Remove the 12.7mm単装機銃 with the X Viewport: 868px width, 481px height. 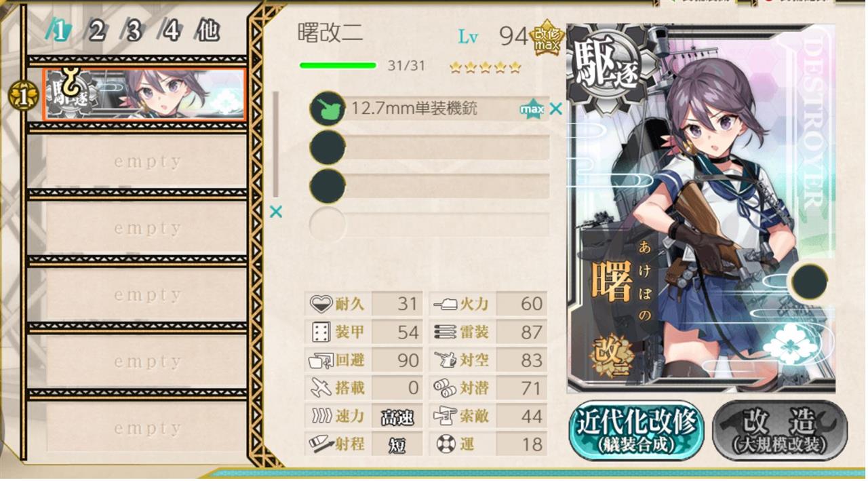555,109
